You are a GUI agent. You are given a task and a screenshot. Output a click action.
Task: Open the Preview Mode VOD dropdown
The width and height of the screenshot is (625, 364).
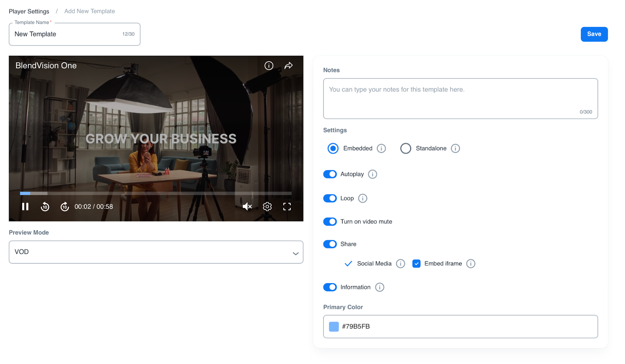coord(156,252)
